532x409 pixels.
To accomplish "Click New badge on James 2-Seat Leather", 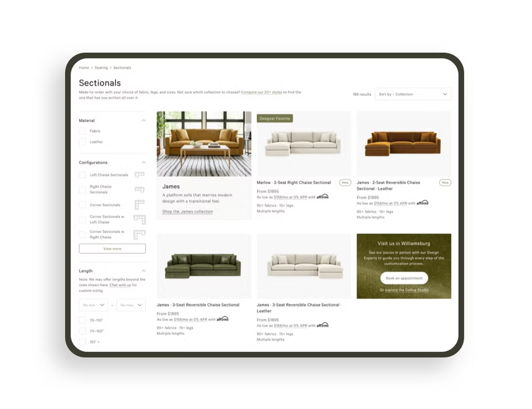I will coord(445,183).
